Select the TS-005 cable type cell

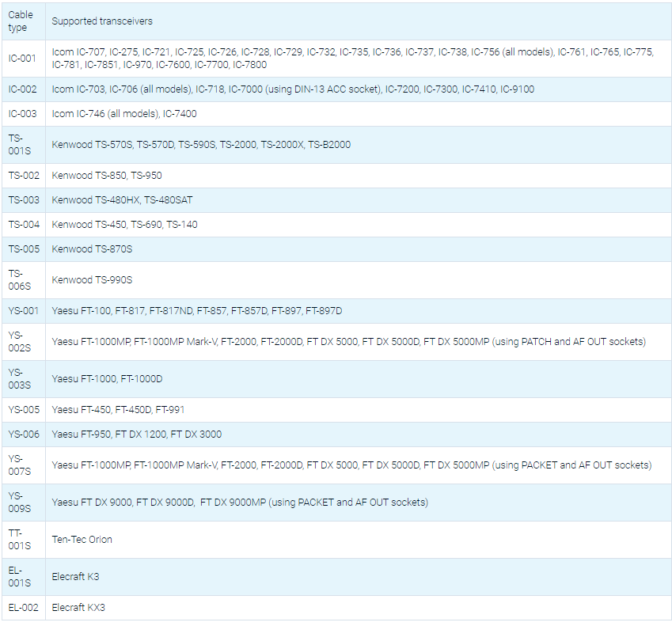pos(24,249)
